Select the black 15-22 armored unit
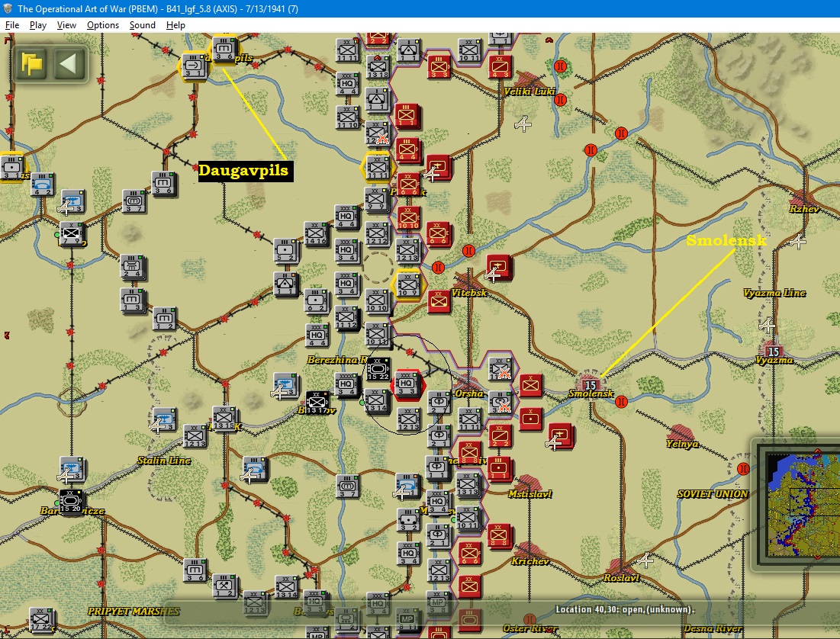 [378, 370]
